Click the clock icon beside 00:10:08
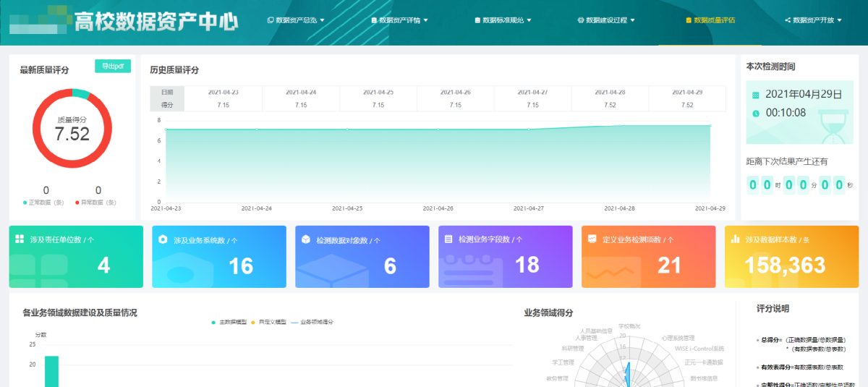This screenshot has height=387, width=868. coord(756,113)
